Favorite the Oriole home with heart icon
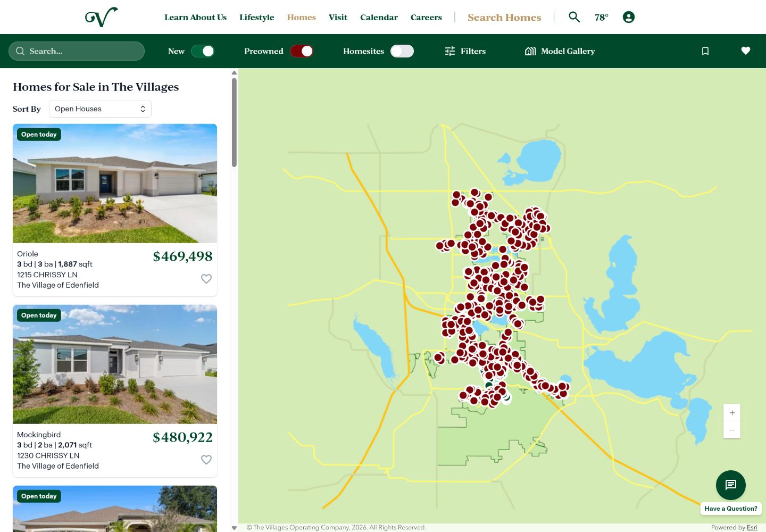Image resolution: width=766 pixels, height=532 pixels. point(206,279)
